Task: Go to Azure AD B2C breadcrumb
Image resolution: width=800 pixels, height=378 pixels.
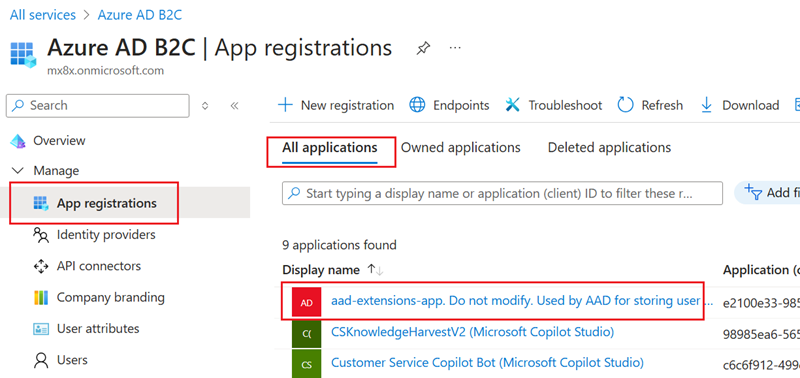Action: (x=140, y=15)
